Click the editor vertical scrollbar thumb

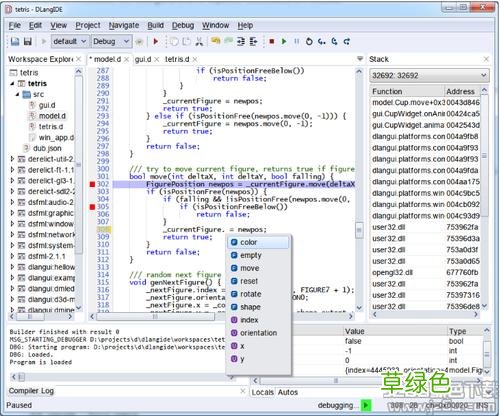coord(359,230)
